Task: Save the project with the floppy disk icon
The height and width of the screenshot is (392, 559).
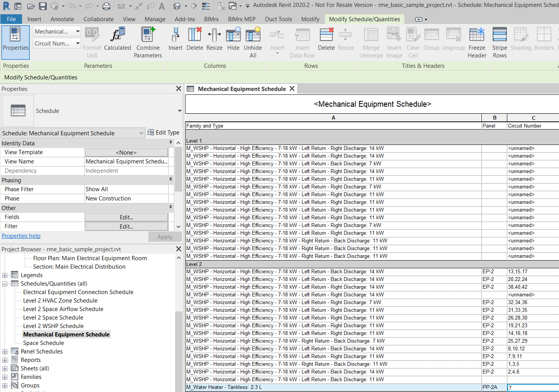Action: 42,6
